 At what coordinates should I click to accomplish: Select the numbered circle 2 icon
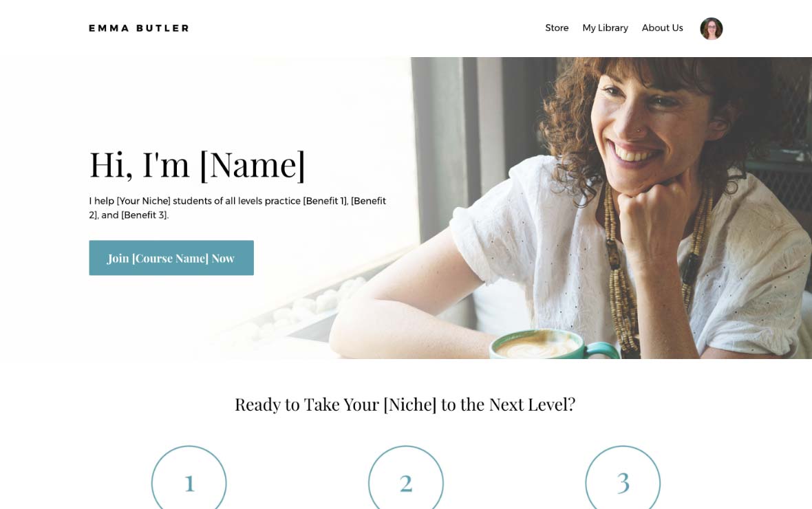tap(406, 477)
